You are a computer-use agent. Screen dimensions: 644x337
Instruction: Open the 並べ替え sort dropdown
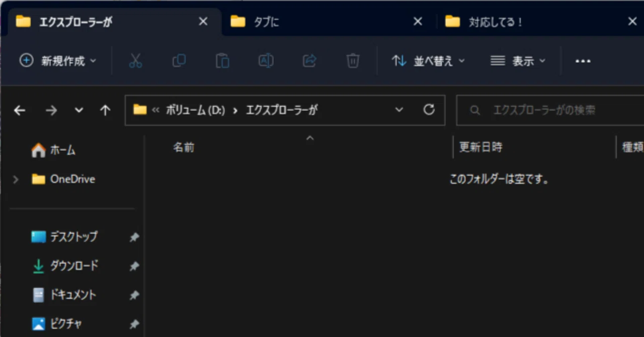tap(428, 61)
